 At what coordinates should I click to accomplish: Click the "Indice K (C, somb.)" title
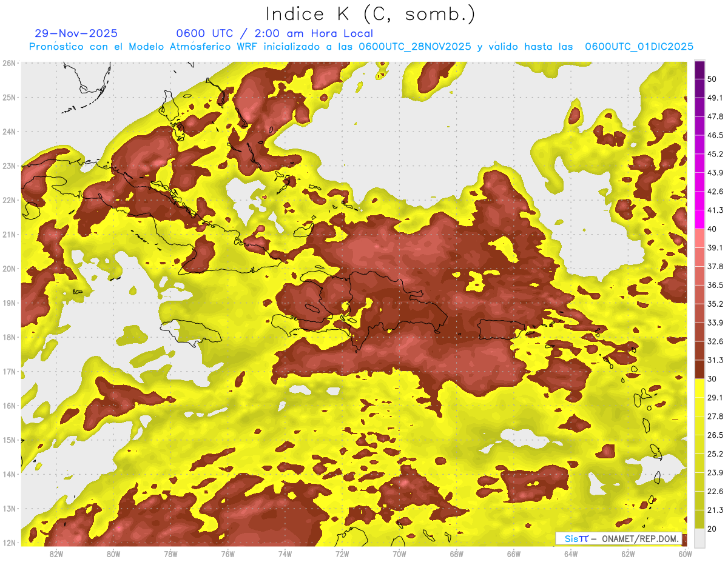[x=371, y=13]
